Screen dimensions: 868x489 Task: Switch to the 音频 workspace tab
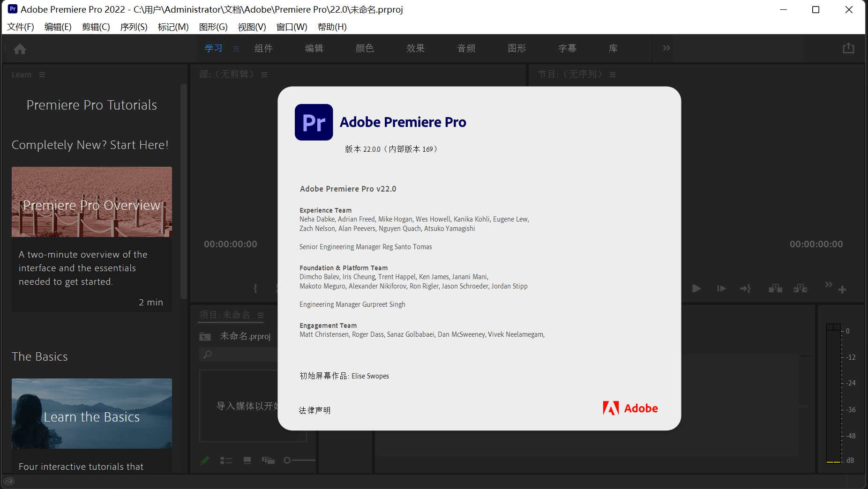466,48
